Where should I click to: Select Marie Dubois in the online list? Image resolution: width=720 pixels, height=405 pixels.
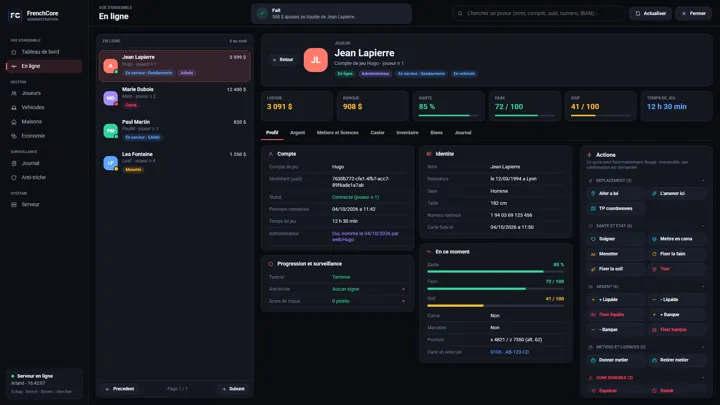pos(175,98)
